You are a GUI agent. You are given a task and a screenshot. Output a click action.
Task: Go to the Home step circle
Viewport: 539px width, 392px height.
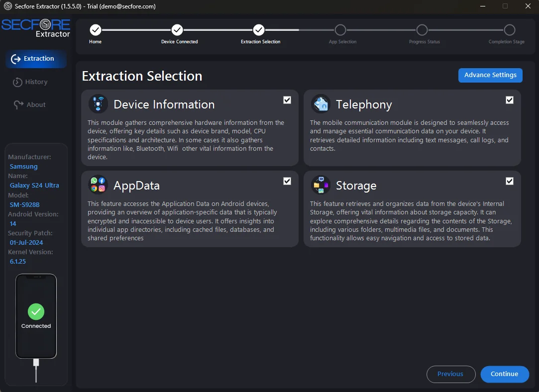[96, 30]
